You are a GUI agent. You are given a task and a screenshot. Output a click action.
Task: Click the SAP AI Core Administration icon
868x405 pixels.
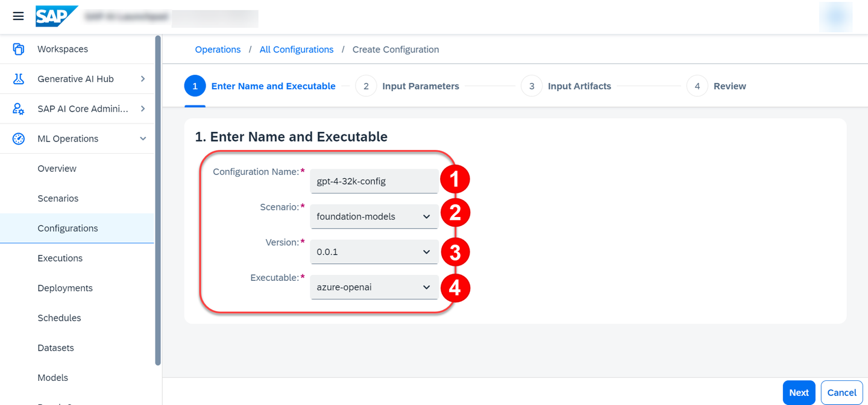coord(19,108)
